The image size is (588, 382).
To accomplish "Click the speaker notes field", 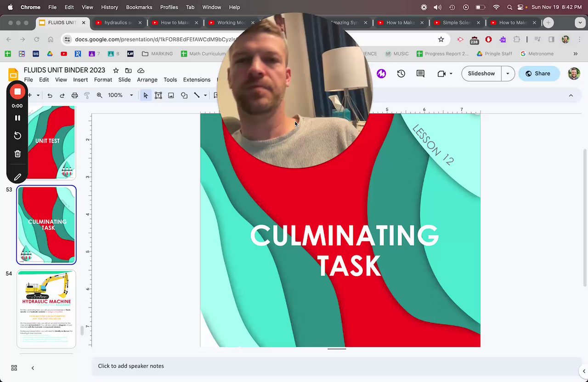I will click(335, 366).
